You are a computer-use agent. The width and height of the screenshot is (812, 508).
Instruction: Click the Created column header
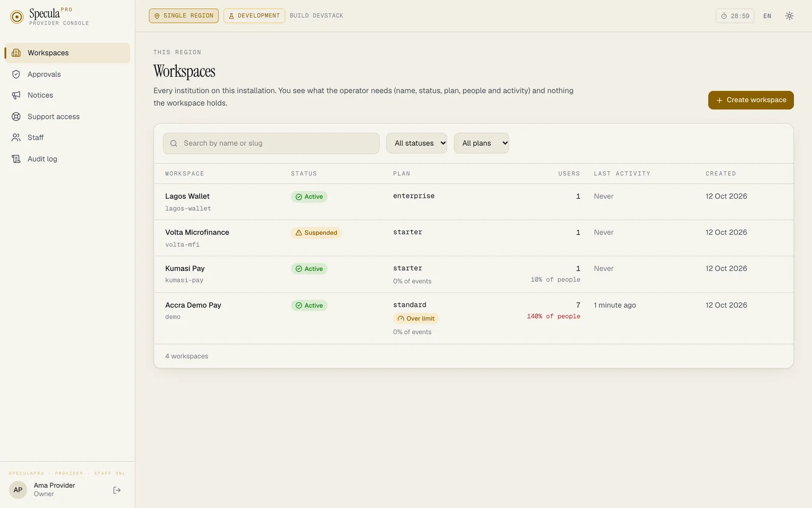coord(721,174)
